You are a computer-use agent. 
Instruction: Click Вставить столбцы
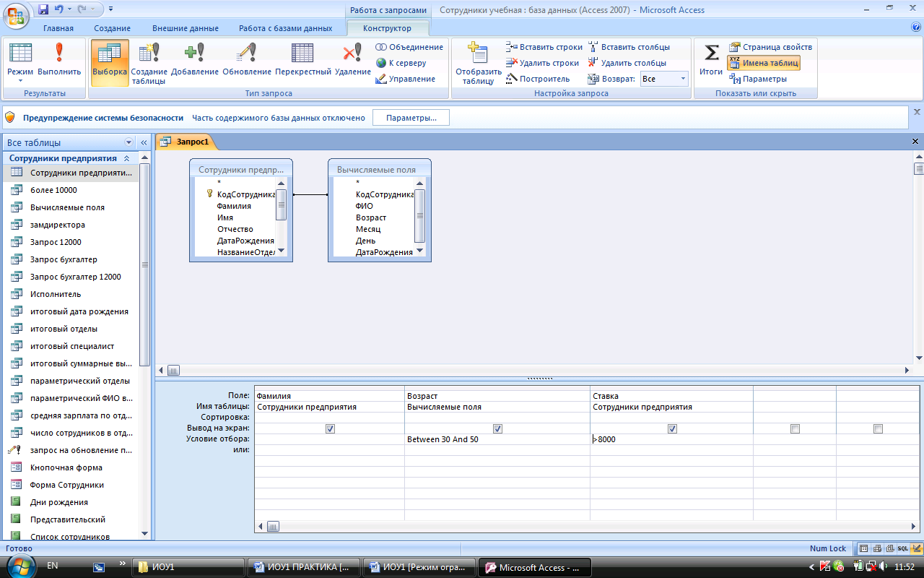pyautogui.click(x=629, y=47)
